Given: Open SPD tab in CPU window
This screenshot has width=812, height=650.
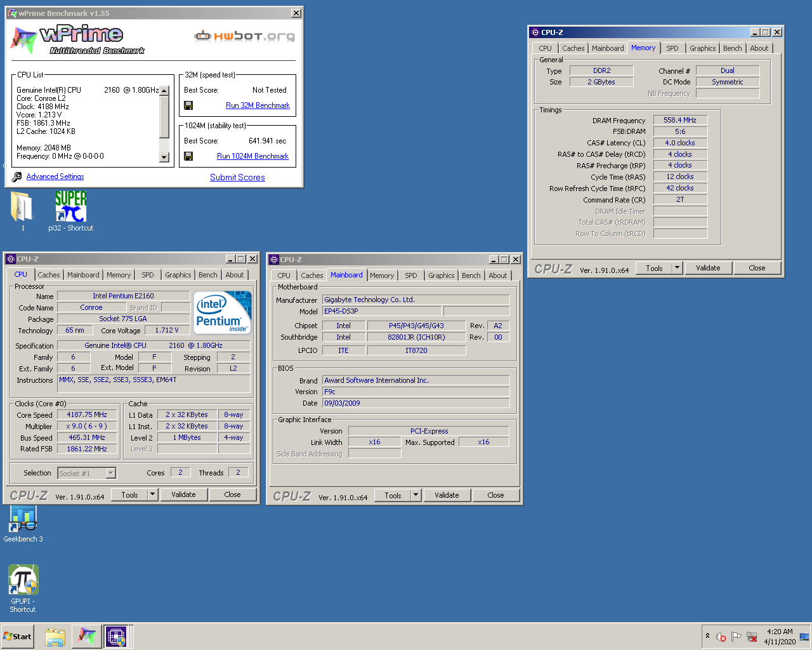Looking at the screenshot, I should tap(148, 275).
